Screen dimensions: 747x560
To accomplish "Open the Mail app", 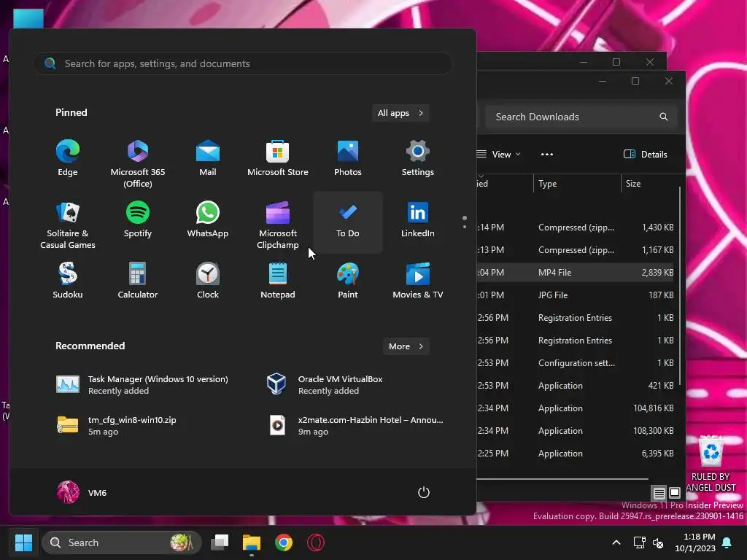I will pyautogui.click(x=208, y=158).
